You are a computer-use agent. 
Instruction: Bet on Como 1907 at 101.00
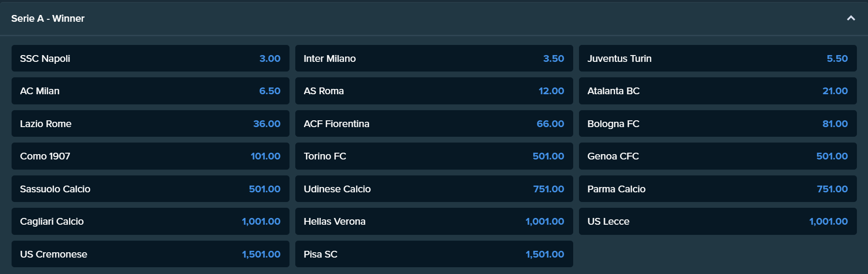point(151,156)
